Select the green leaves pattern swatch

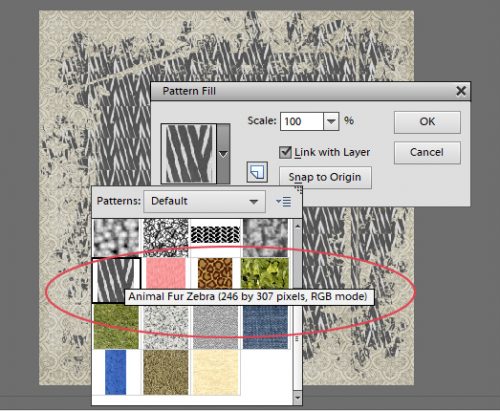tap(265, 274)
